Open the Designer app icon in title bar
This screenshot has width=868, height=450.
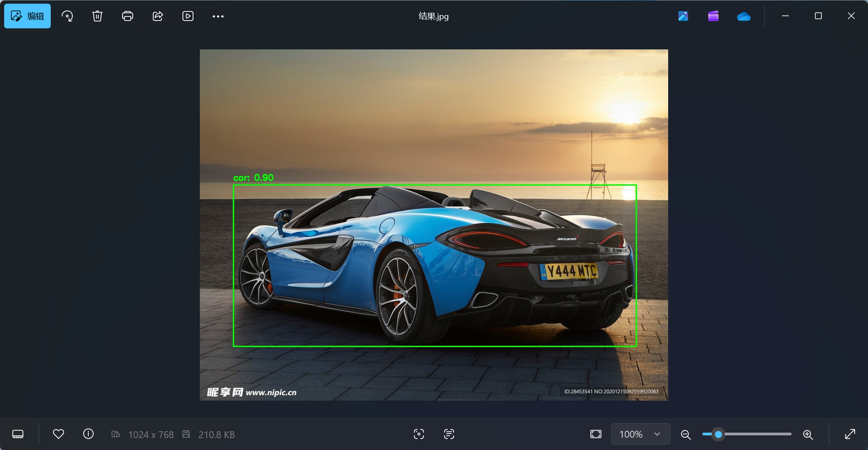pyautogui.click(x=683, y=16)
